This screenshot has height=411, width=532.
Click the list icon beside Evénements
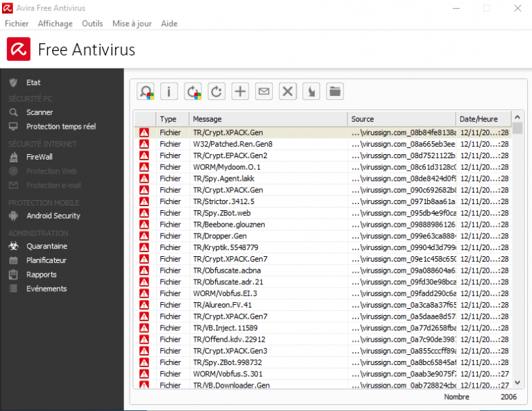pos(13,288)
